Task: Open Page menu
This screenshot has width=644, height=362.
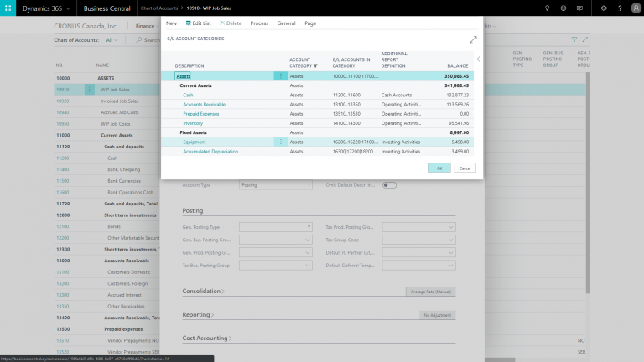Action: pyautogui.click(x=310, y=23)
